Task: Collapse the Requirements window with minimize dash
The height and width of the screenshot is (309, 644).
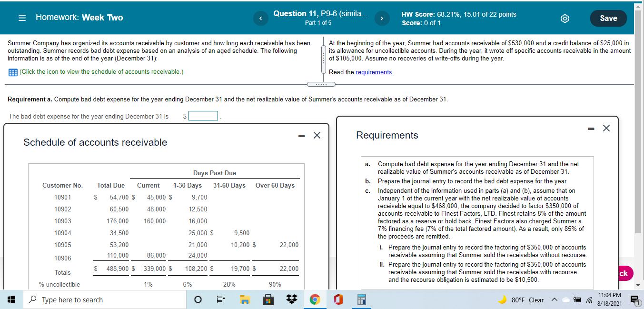Action: 591,128
